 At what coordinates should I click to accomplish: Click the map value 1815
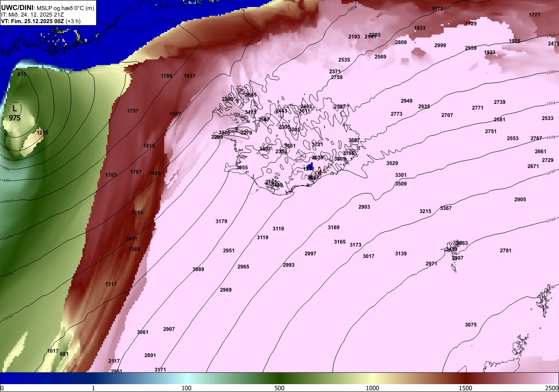click(x=149, y=146)
